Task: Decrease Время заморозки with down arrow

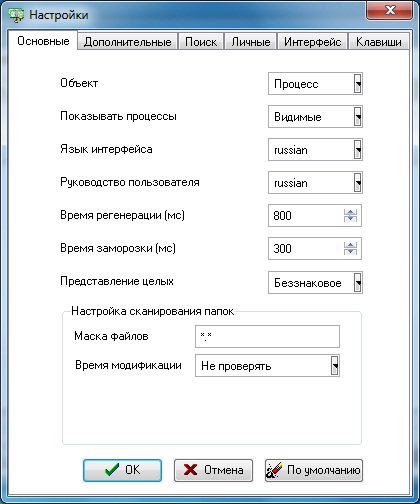Action: 350,252
